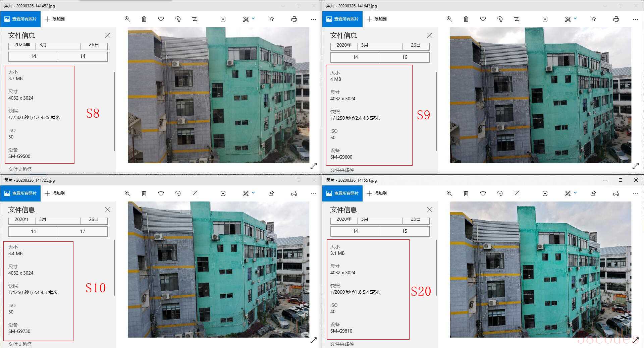Image resolution: width=644 pixels, height=348 pixels.
Task: Delete photo in 20200326_141725.jpg window
Action: coord(144,193)
